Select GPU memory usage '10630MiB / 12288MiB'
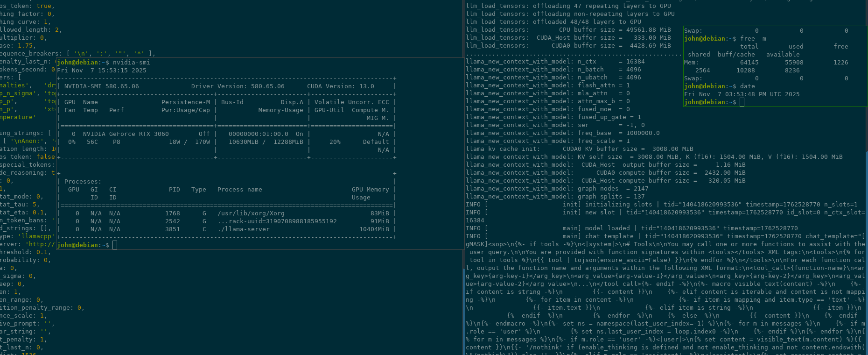The image size is (868, 355). click(266, 142)
